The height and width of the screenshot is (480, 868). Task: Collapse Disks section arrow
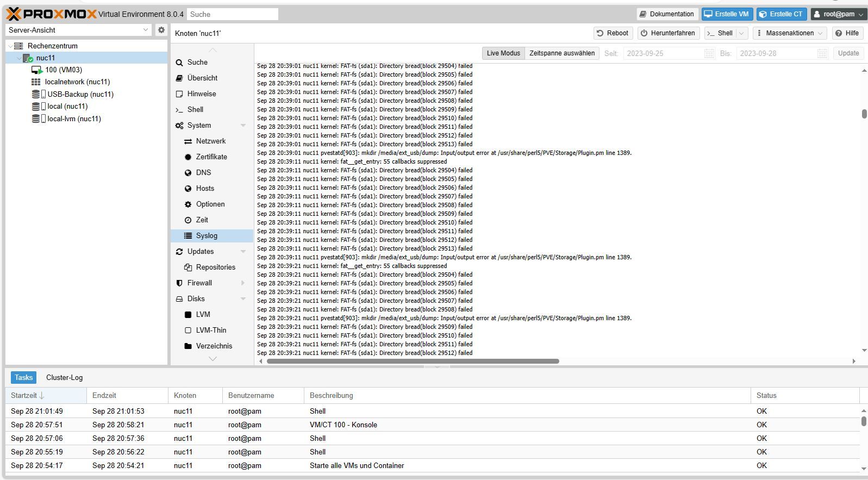click(243, 299)
